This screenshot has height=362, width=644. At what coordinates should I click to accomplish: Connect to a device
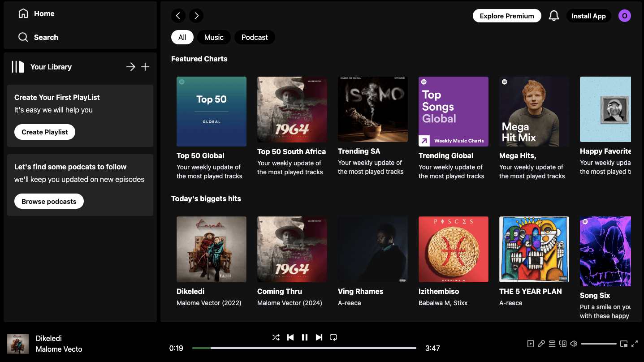pyautogui.click(x=563, y=344)
